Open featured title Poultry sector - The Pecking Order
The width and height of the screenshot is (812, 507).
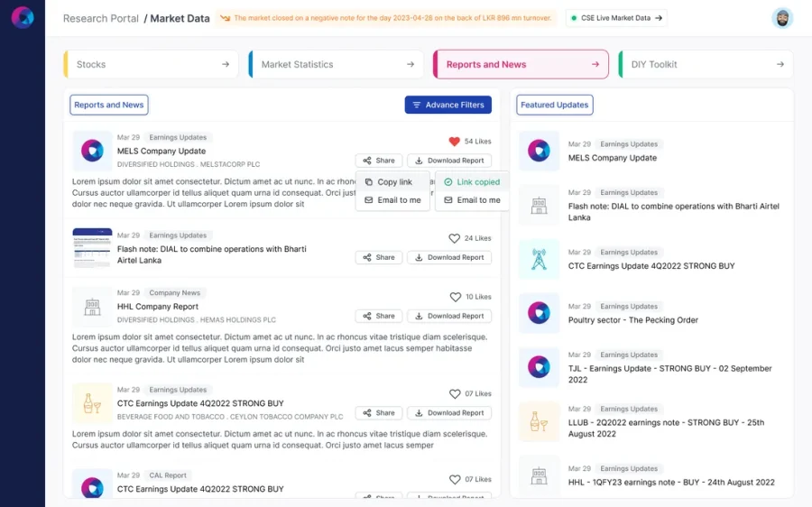pos(632,320)
